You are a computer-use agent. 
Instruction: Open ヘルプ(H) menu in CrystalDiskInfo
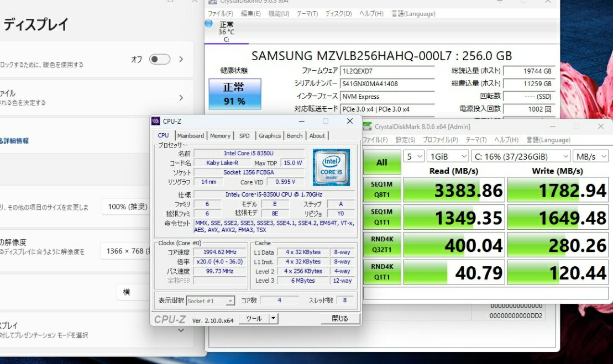[371, 14]
